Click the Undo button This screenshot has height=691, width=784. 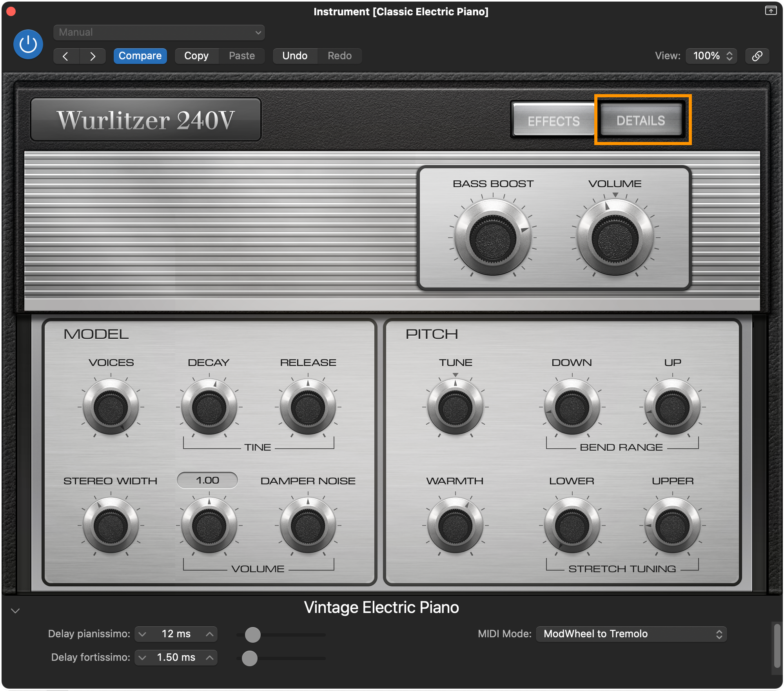coord(295,56)
